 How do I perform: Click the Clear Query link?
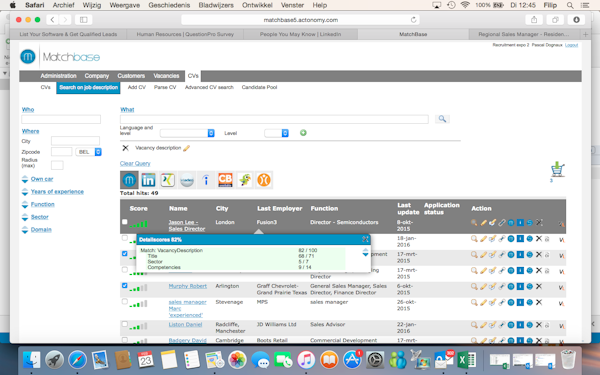tap(135, 163)
